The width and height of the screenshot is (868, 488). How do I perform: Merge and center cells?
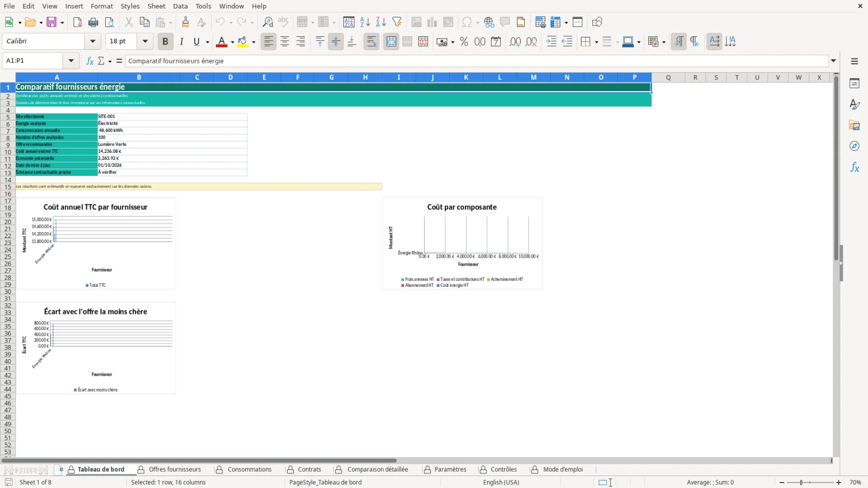(x=391, y=42)
